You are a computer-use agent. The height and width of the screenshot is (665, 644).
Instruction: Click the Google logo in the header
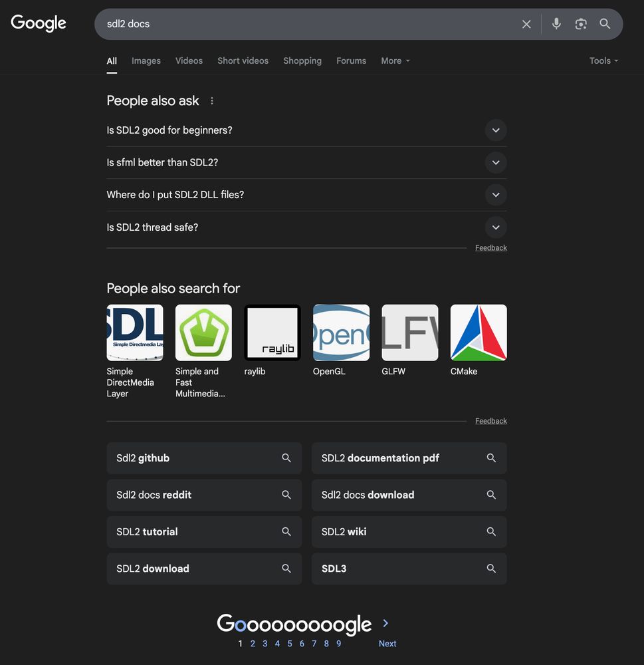(x=38, y=23)
